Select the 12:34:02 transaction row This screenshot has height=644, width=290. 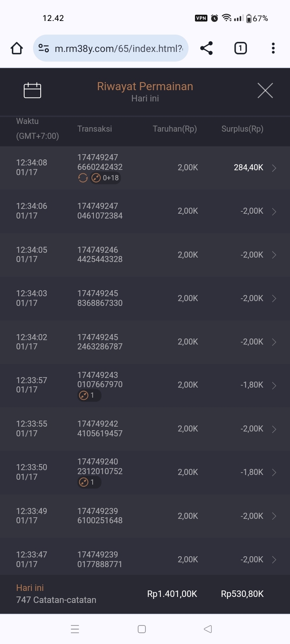(x=145, y=342)
